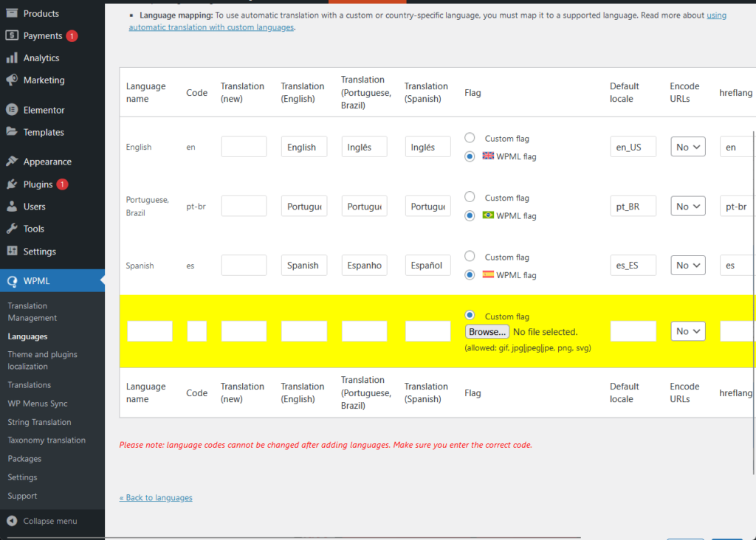Switch to String Translation in WPML menu
756x540 pixels.
coord(39,421)
